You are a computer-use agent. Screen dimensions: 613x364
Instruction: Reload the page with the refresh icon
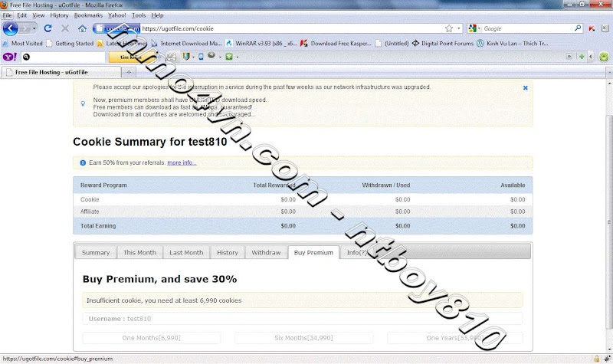[48, 28]
